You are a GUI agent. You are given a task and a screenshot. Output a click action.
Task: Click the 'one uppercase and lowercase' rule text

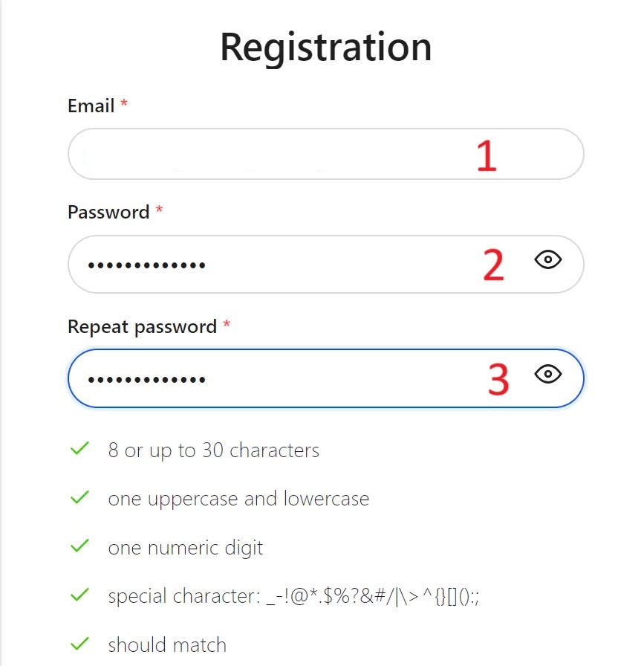click(238, 499)
